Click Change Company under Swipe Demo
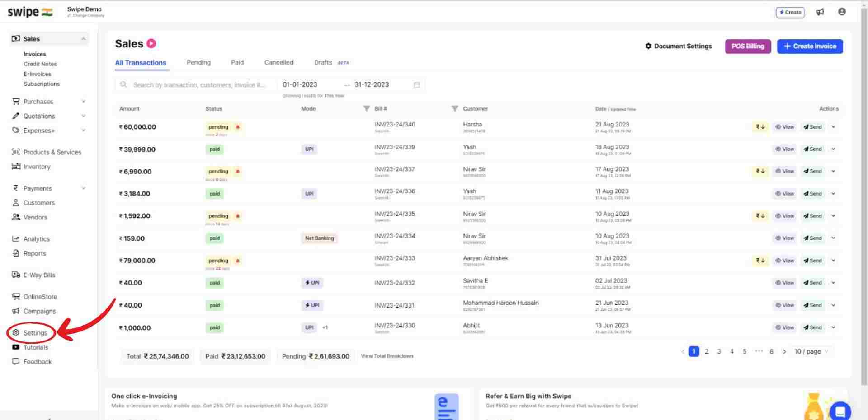The height and width of the screenshot is (420, 868). pos(86,15)
